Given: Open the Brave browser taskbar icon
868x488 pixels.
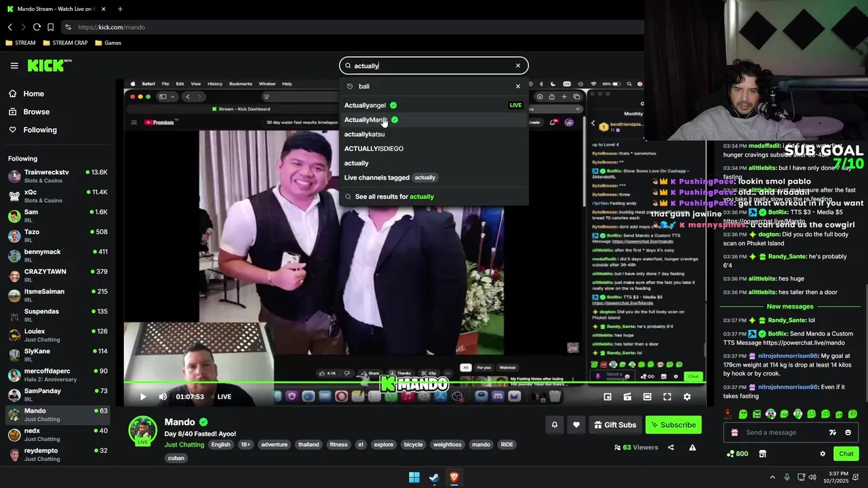Looking at the screenshot, I should (454, 477).
